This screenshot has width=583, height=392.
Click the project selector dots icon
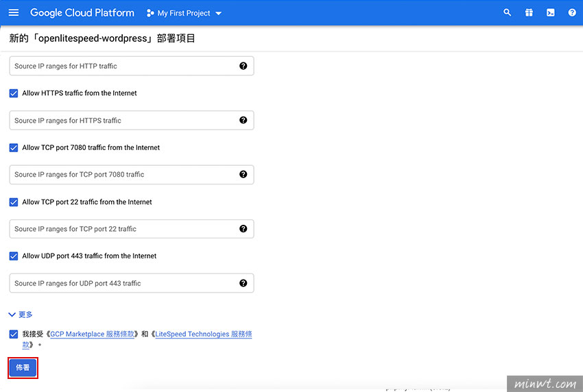tap(150, 13)
